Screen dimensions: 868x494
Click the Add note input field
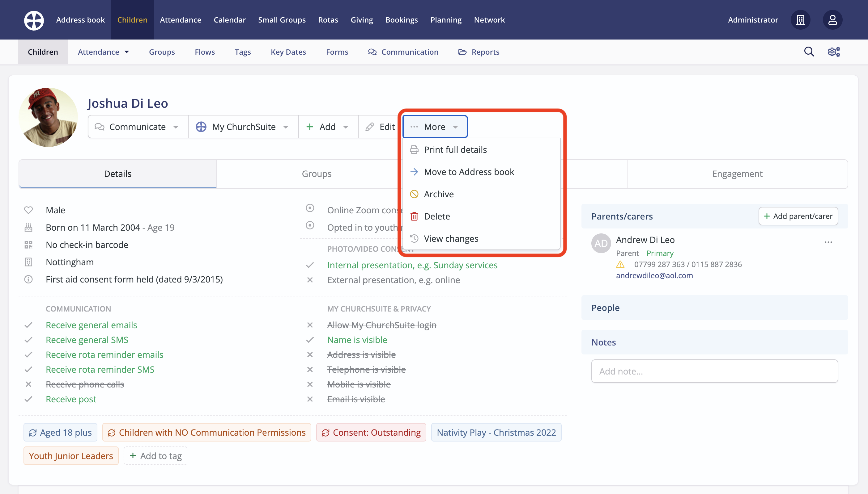coord(714,371)
